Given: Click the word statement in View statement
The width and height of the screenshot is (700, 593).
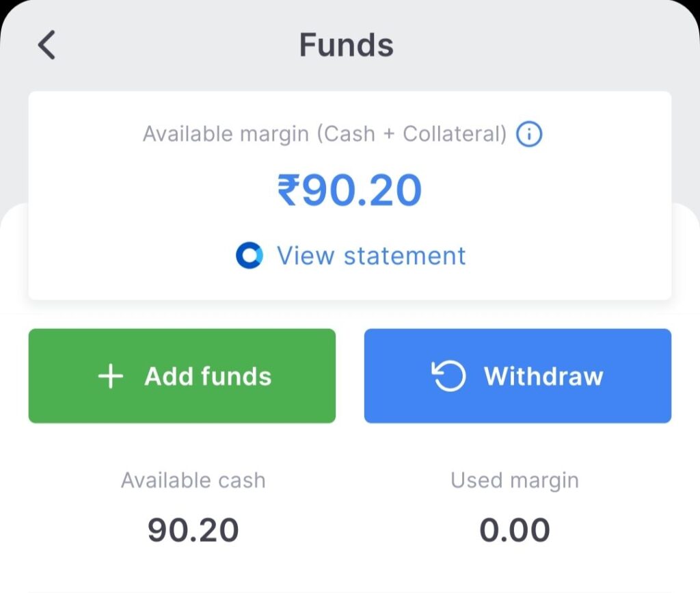Looking at the screenshot, I should coord(404,256).
